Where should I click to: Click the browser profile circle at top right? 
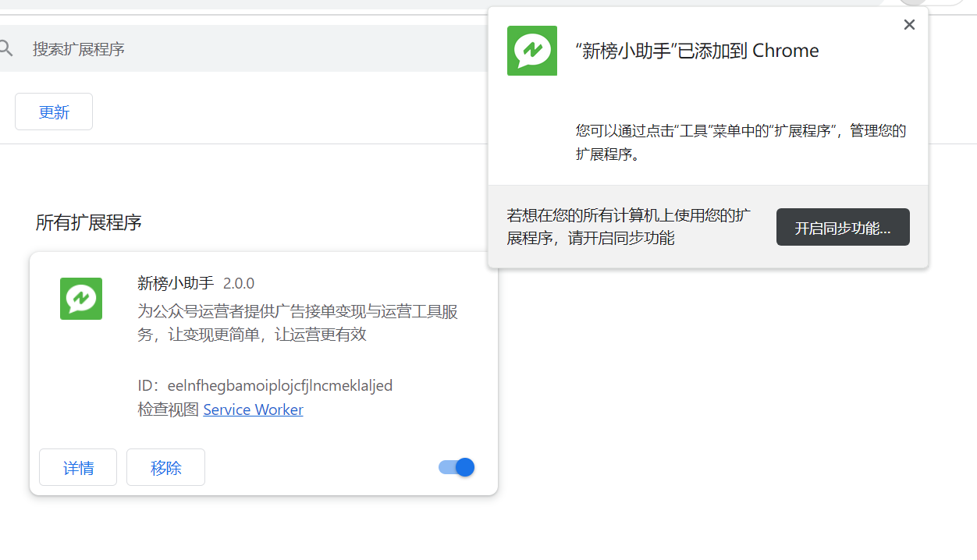911,4
